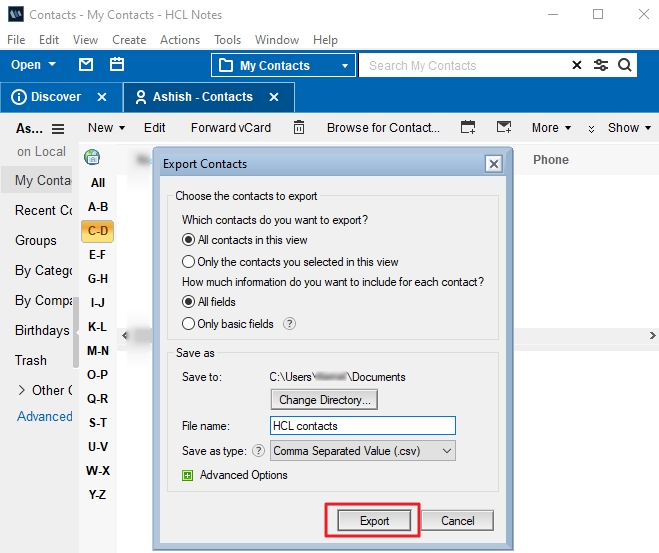
Task: Click the Phone column header
Action: point(551,160)
